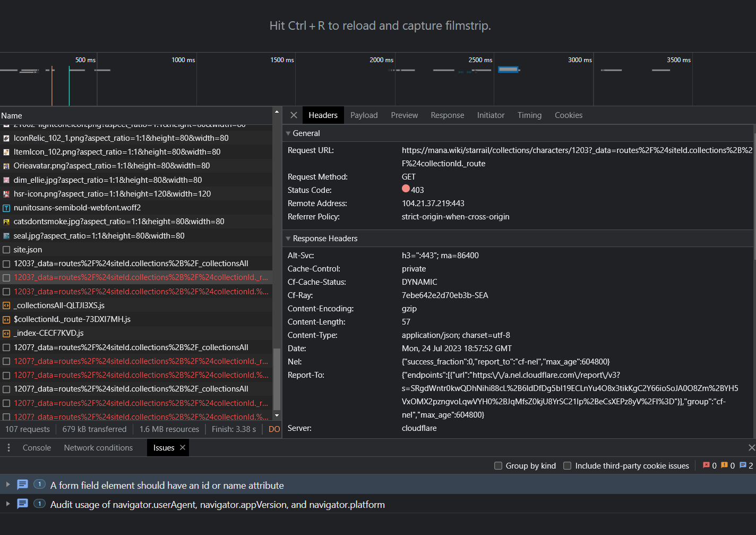Open the Initiator tab
The image size is (756, 535).
point(491,115)
